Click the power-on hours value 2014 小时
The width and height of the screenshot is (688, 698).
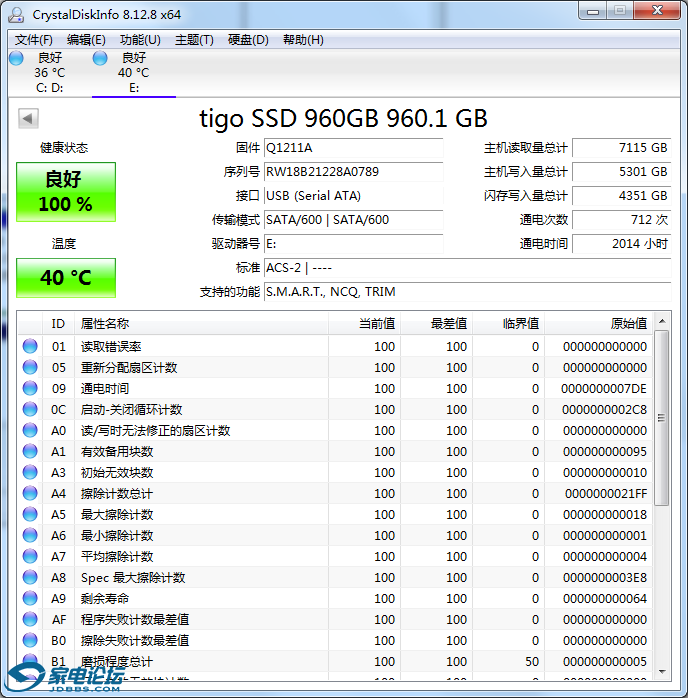pos(621,244)
